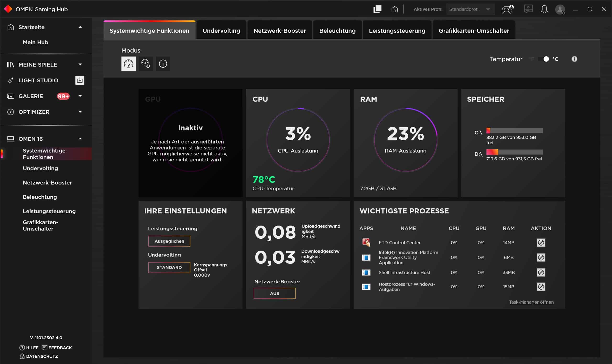
Task: Select the gauge with gear mode icon
Action: tap(146, 64)
